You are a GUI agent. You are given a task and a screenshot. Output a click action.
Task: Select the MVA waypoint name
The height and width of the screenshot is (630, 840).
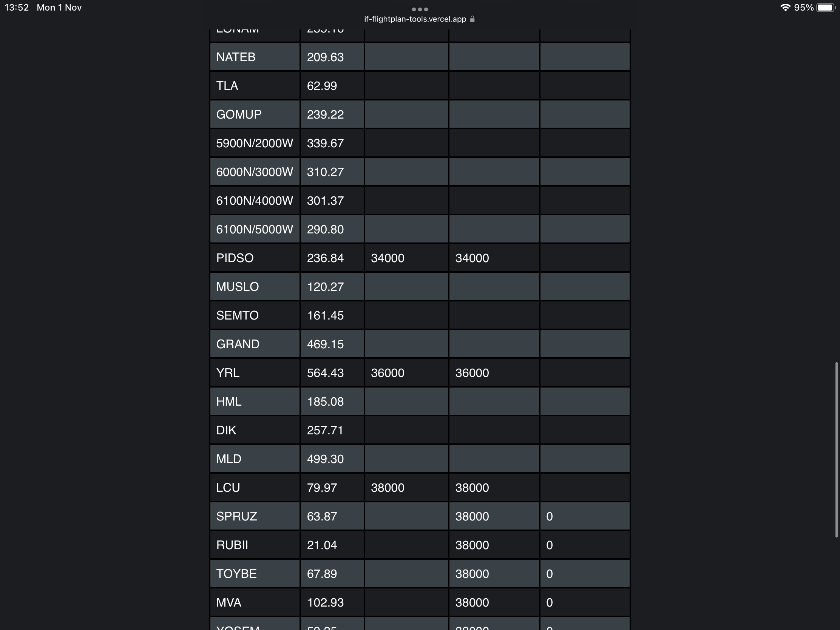tap(229, 602)
